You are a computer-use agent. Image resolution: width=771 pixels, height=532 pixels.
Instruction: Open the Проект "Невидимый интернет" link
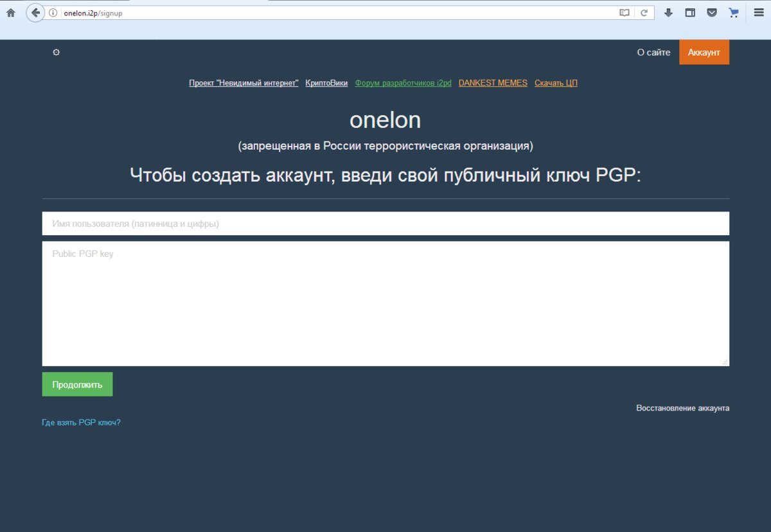[x=244, y=83]
